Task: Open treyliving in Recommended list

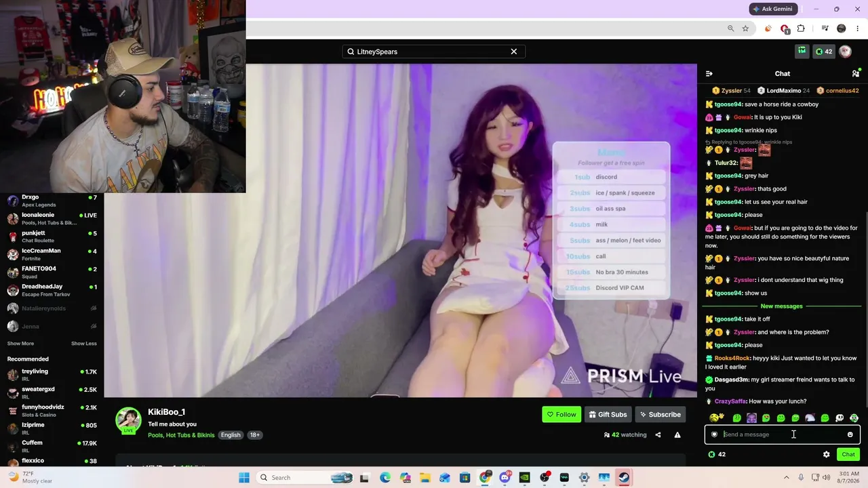Action: pyautogui.click(x=52, y=375)
